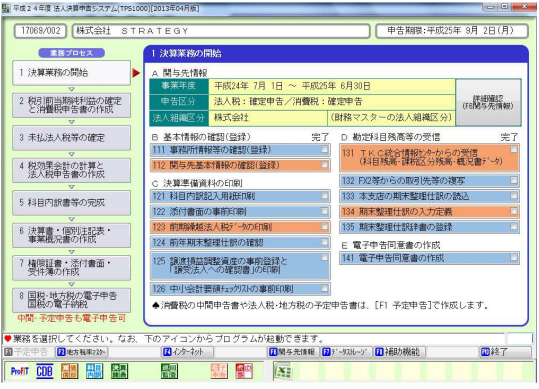Screen dimensions: 539x389
Task: Check the box on row 125 譲渡損益調整資産
Action: tap(324, 257)
